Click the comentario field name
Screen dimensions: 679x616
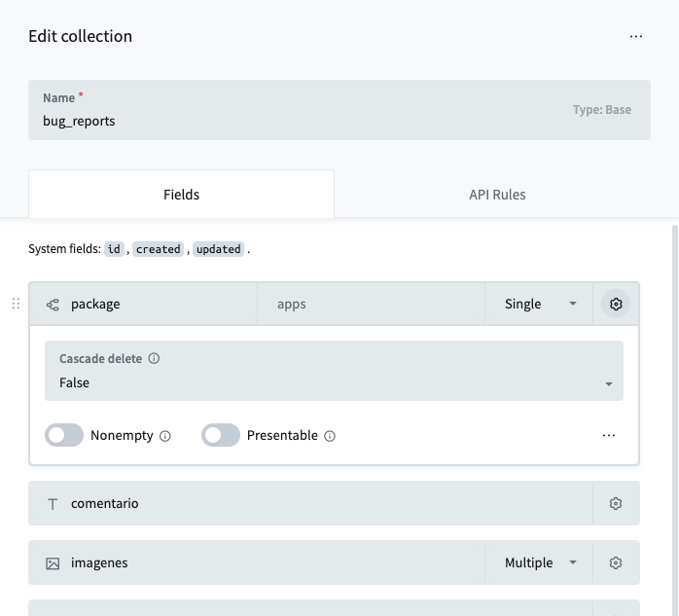pyautogui.click(x=105, y=504)
